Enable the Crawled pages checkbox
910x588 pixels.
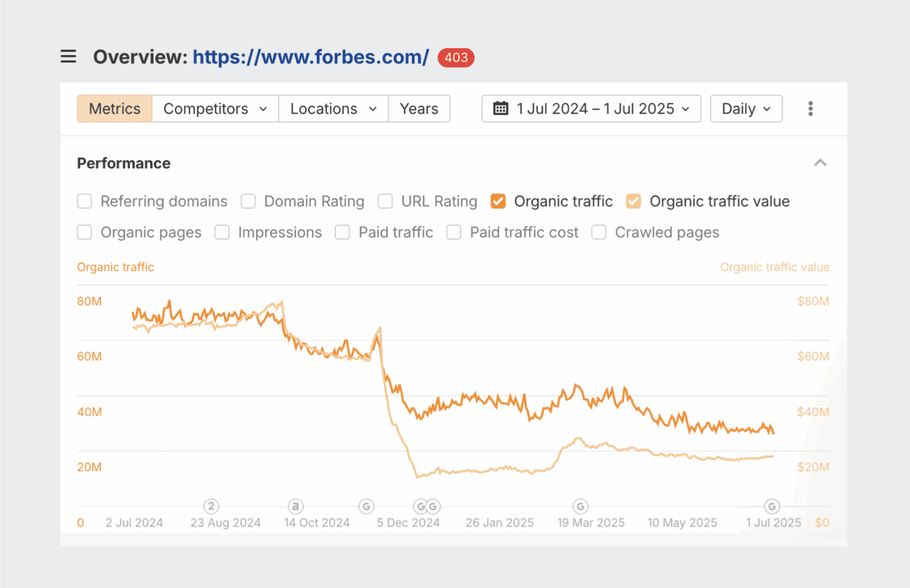(x=599, y=232)
